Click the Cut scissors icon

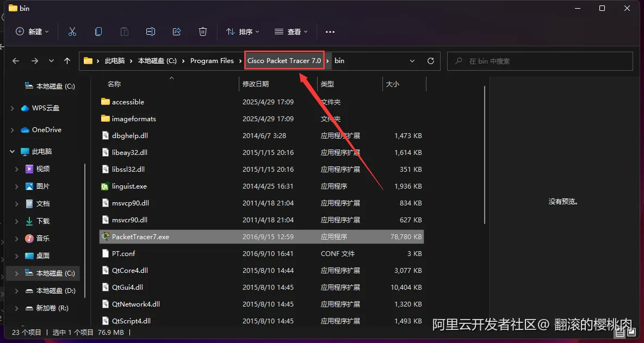[x=72, y=32]
